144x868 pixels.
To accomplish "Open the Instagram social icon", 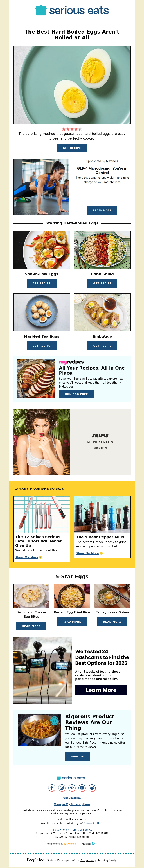I will 62,788.
